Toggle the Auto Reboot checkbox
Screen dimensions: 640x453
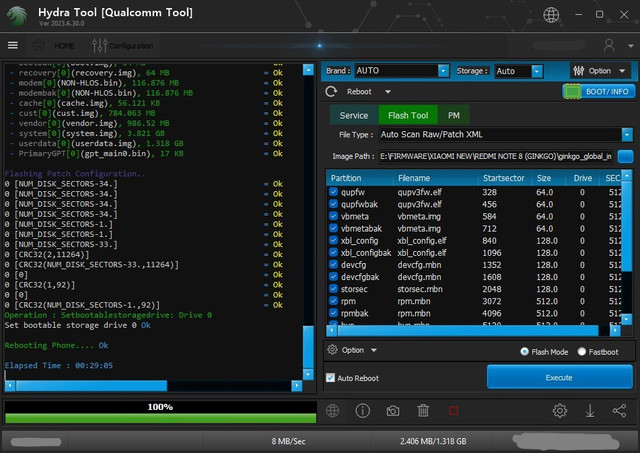click(x=331, y=378)
